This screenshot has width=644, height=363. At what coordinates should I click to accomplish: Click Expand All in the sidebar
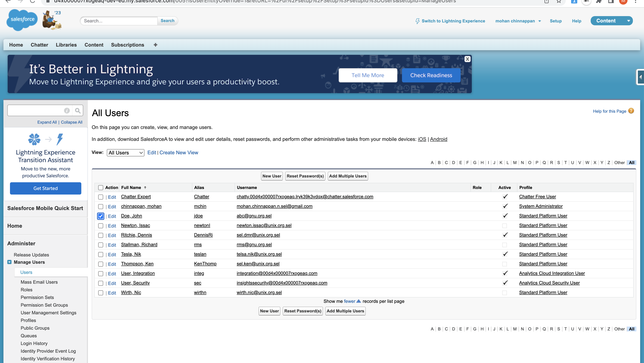(47, 122)
